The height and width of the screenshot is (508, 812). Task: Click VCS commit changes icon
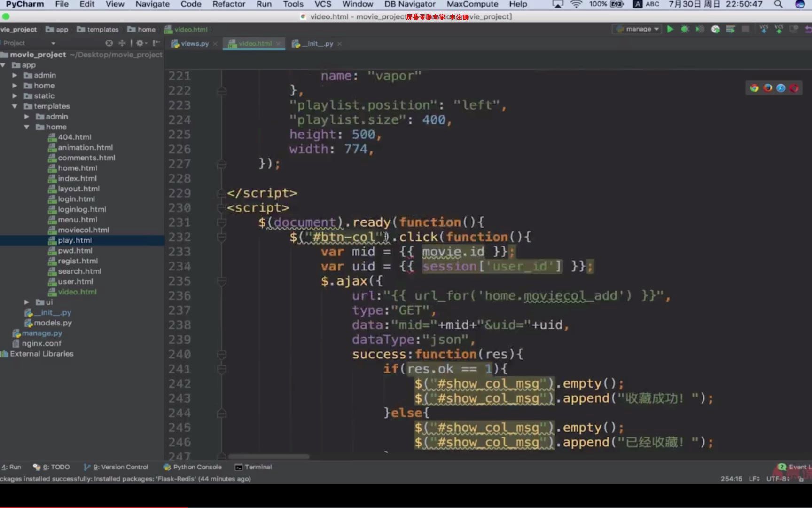pyautogui.click(x=779, y=29)
